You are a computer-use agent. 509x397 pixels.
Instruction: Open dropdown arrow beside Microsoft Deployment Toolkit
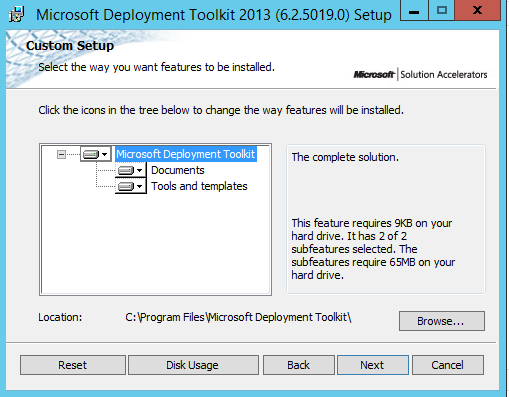coord(105,154)
